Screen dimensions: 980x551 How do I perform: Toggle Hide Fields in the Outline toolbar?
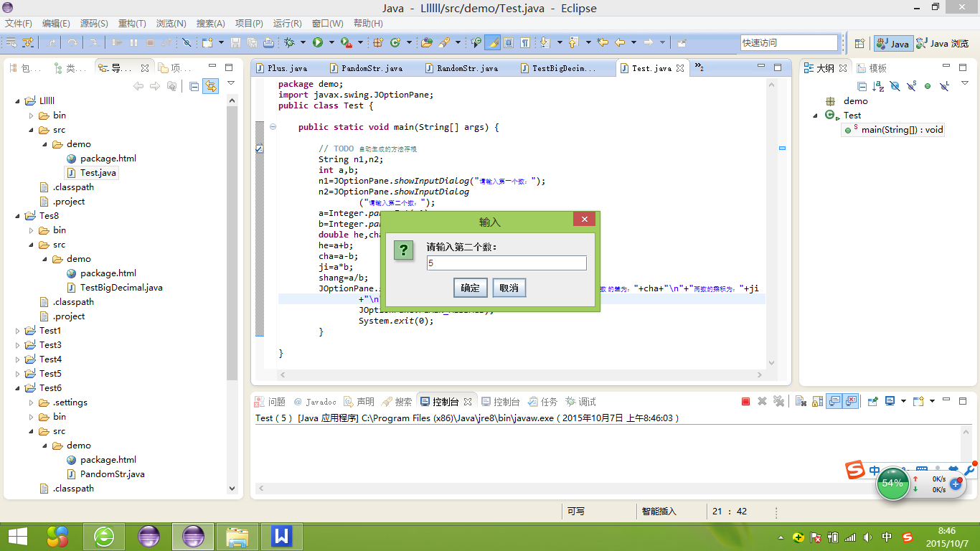click(895, 86)
